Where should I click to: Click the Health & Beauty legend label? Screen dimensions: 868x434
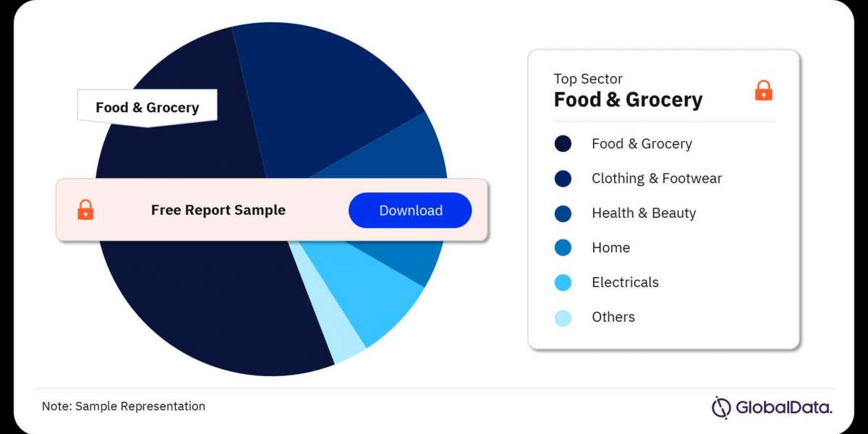644,213
